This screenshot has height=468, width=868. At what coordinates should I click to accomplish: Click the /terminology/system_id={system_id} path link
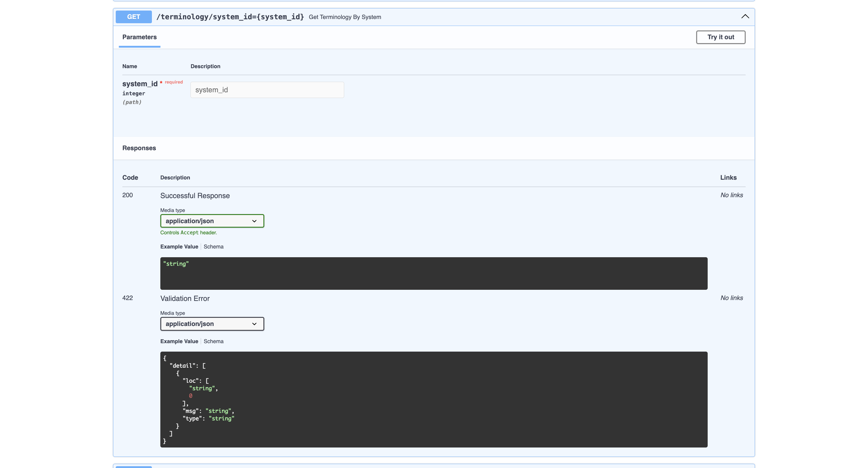[x=230, y=17]
